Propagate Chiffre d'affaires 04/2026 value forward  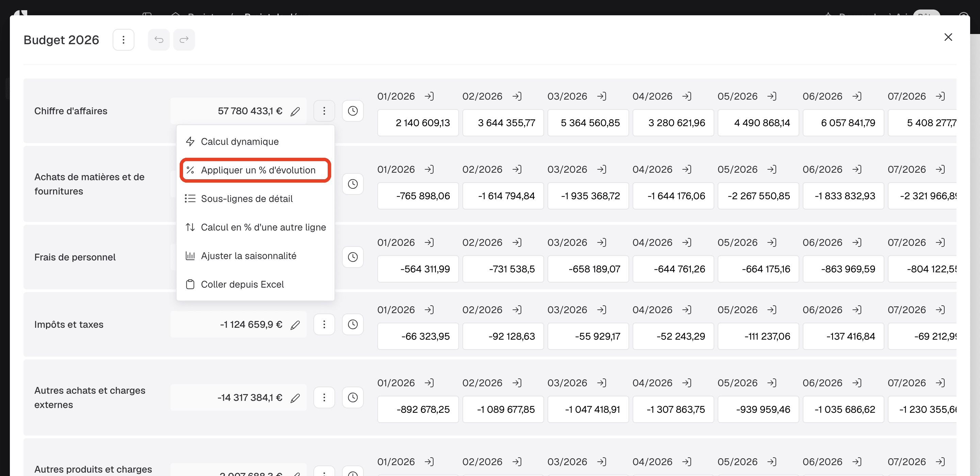coord(687,96)
